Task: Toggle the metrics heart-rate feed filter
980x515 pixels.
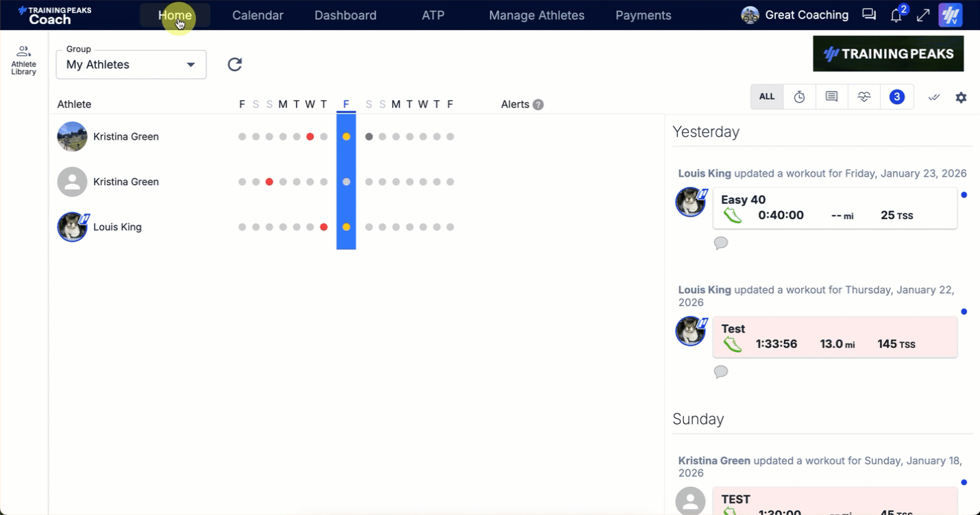Action: (x=863, y=97)
